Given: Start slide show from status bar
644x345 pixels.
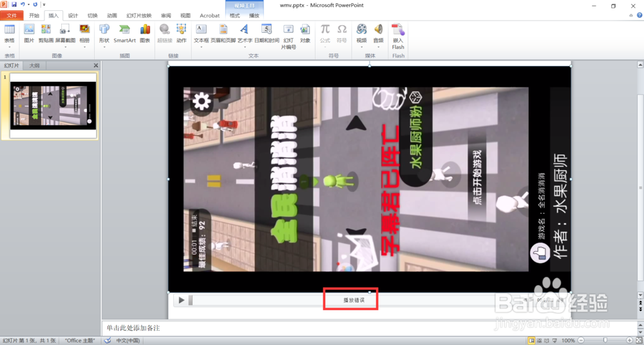Looking at the screenshot, I should coord(555,340).
